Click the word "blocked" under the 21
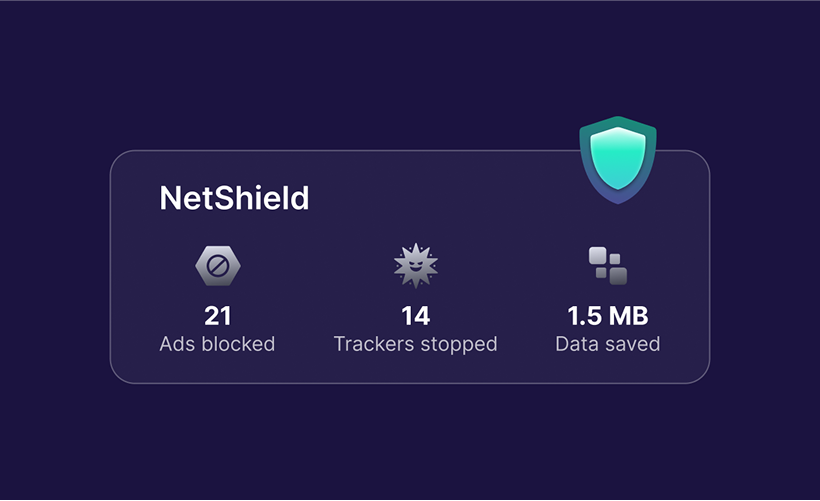The height and width of the screenshot is (501, 820). pyautogui.click(x=238, y=344)
